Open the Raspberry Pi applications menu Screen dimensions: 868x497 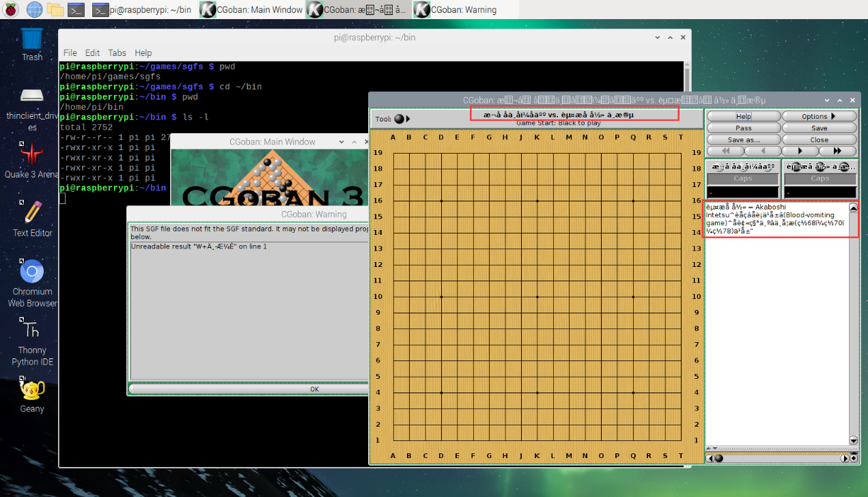point(12,10)
